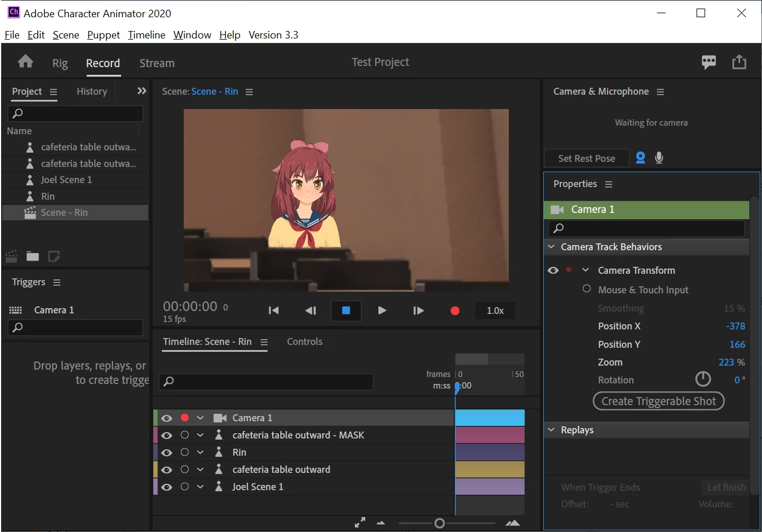Step forward one frame
762x532 pixels.
click(x=419, y=310)
